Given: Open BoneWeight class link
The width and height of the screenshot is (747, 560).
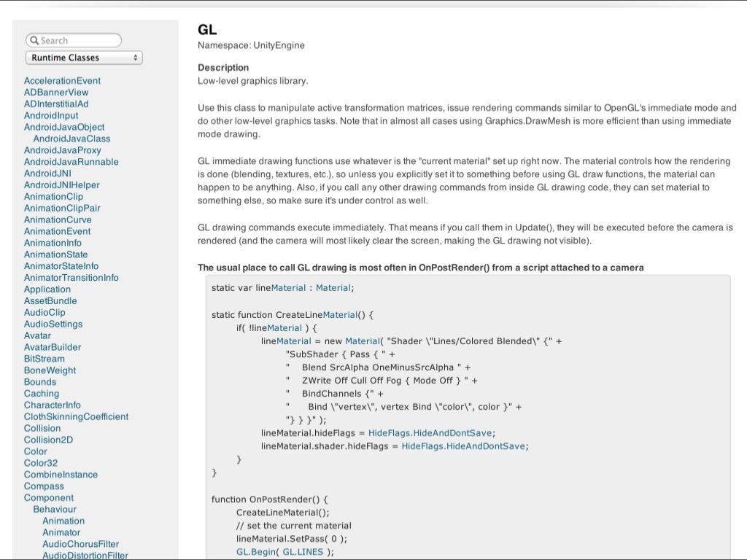Looking at the screenshot, I should (50, 370).
